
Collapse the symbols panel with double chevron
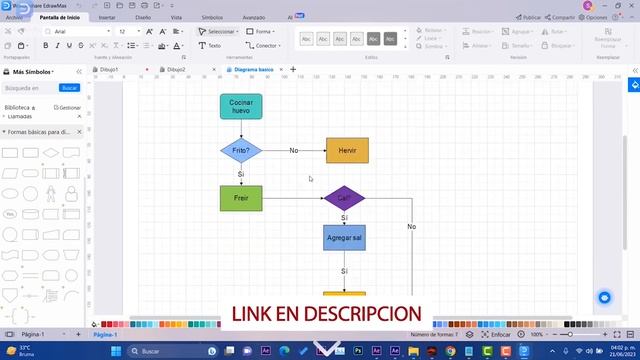[x=79, y=71]
